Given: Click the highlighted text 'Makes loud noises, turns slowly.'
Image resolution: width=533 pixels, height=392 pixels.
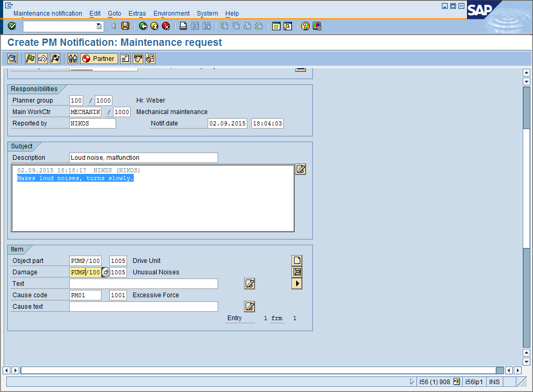Looking at the screenshot, I should click(x=75, y=178).
